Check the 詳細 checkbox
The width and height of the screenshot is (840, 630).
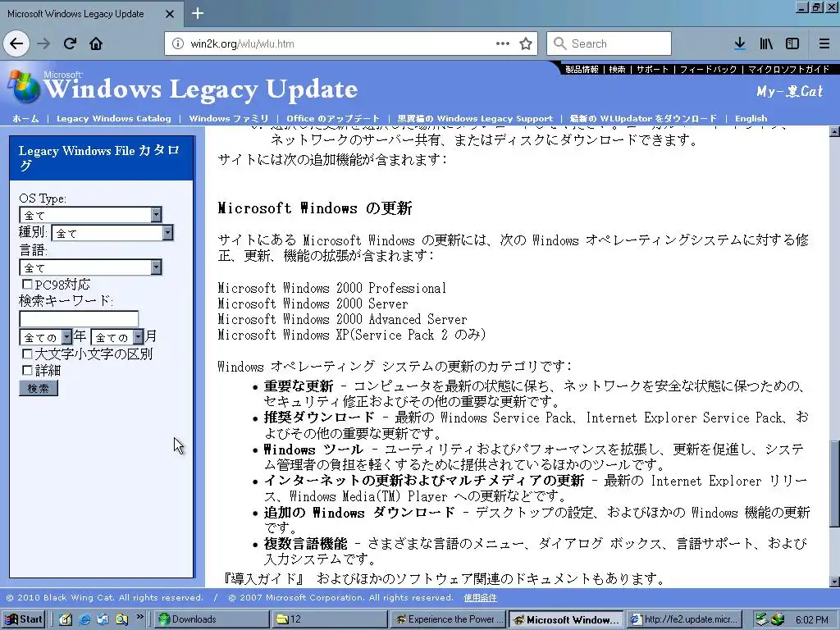[27, 370]
